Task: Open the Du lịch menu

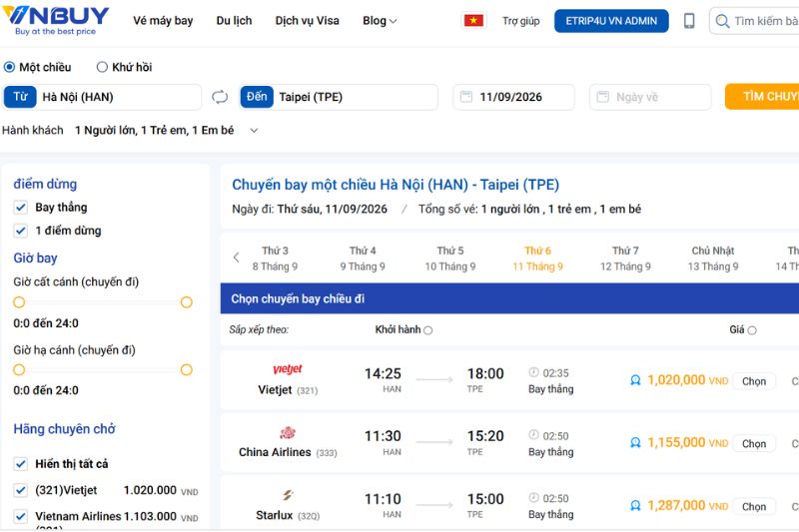Action: point(234,21)
